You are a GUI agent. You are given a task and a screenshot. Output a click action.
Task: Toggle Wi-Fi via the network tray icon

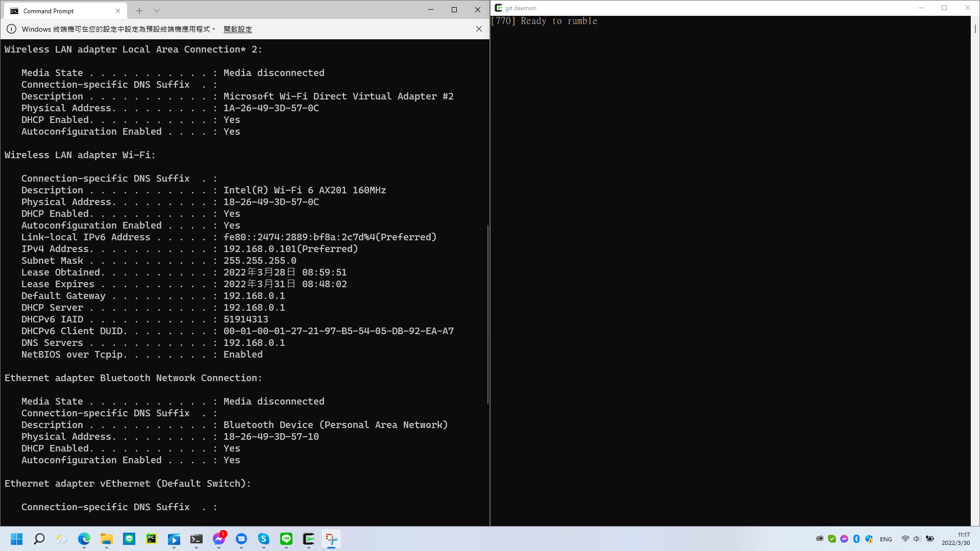906,539
